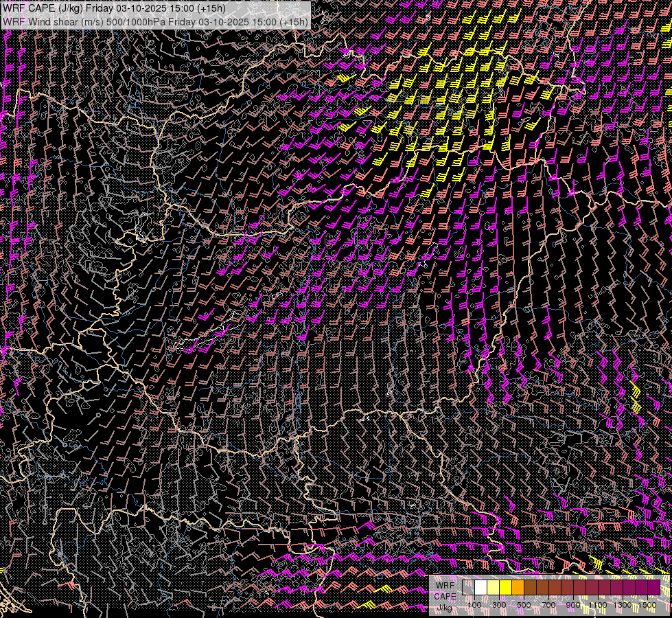Select the "1500" value on CAPE scale
This screenshot has height=618, width=672.
(646, 605)
